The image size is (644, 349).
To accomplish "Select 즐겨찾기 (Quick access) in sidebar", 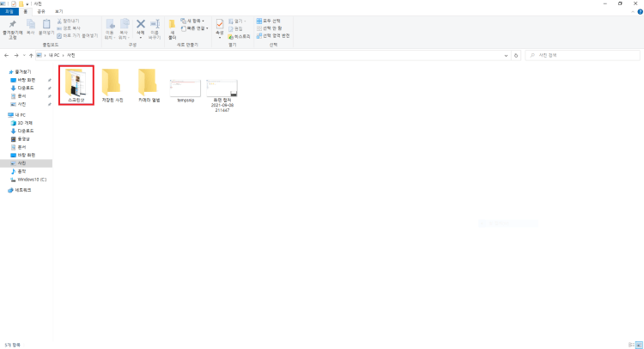I will point(19,72).
